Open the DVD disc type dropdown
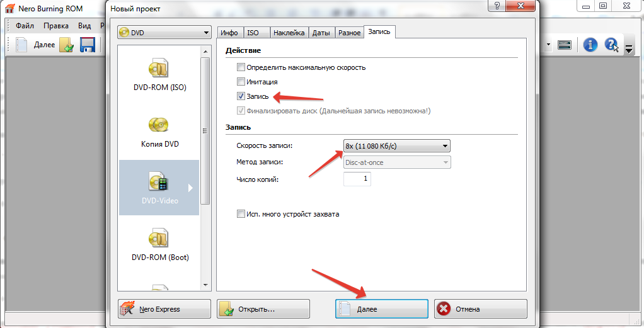 coord(164,33)
